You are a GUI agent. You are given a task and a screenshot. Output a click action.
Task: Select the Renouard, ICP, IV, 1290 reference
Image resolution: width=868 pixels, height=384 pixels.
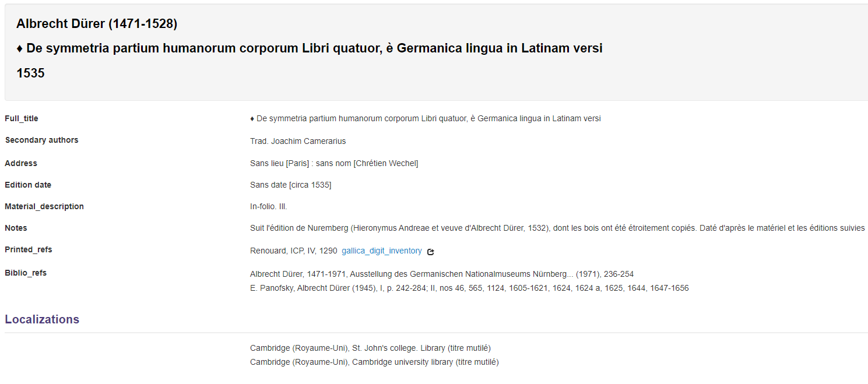coord(294,251)
